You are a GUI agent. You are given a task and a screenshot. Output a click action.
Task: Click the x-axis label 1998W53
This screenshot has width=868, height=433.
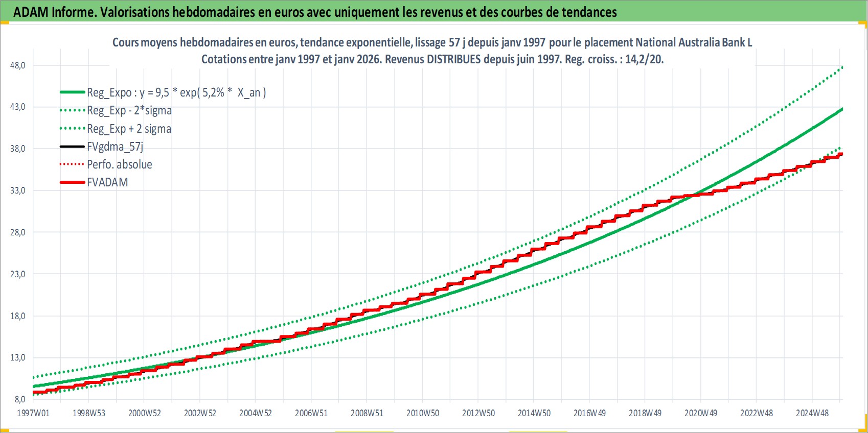[x=89, y=413]
